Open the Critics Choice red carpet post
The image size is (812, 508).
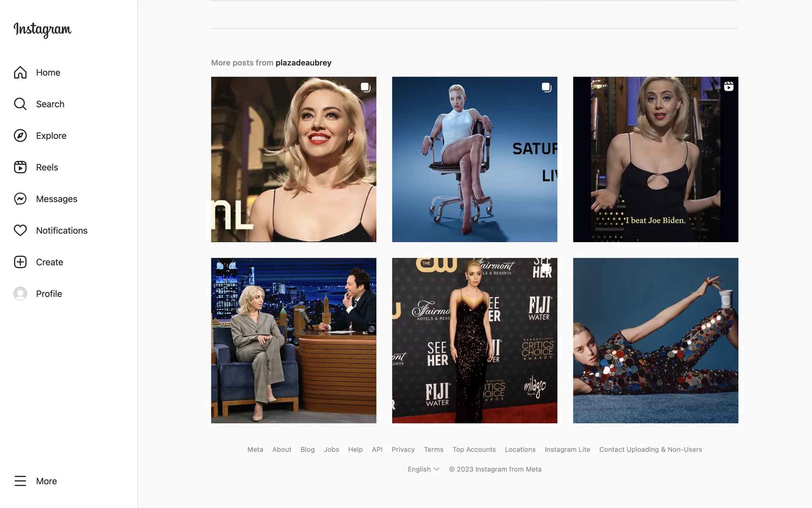475,340
